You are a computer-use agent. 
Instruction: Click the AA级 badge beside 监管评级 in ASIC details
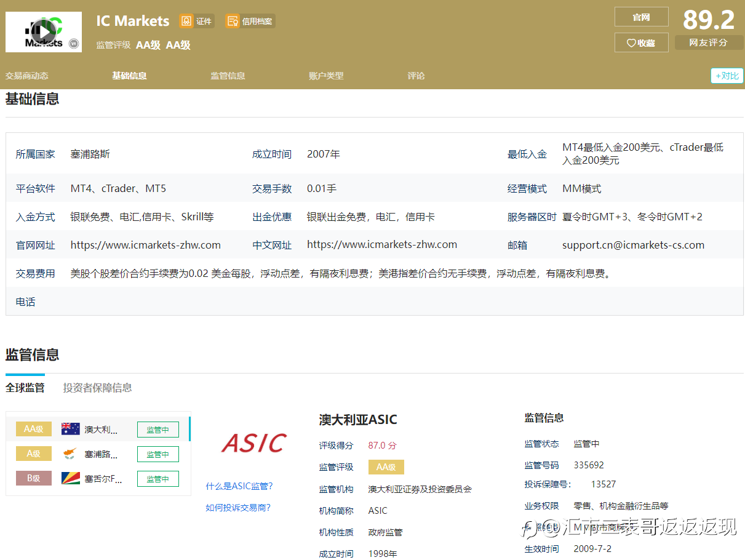coord(386,467)
